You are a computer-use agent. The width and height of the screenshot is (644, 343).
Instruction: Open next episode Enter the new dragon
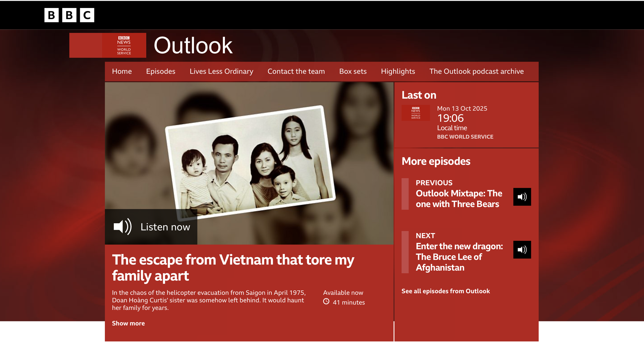[459, 257]
